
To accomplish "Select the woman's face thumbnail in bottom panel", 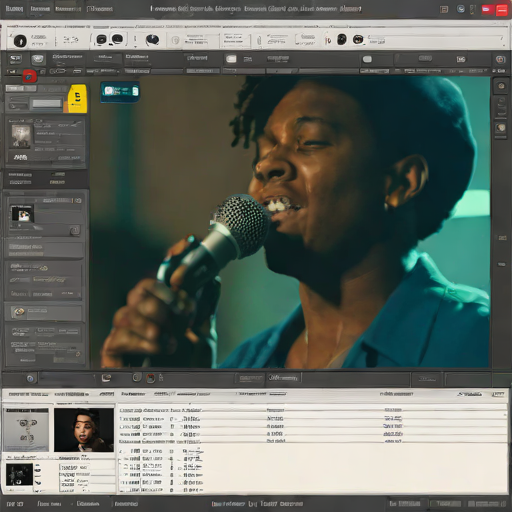I will (84, 430).
